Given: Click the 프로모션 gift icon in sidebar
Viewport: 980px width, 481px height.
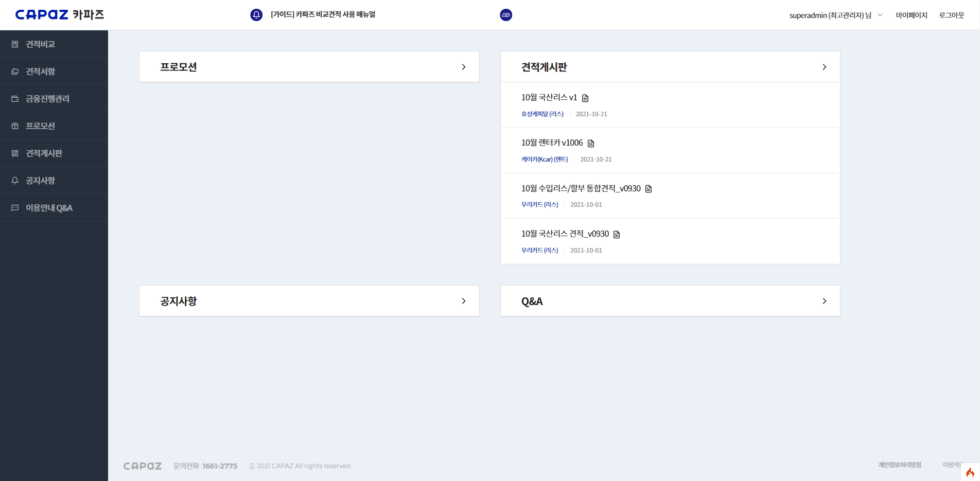Looking at the screenshot, I should click(x=15, y=126).
